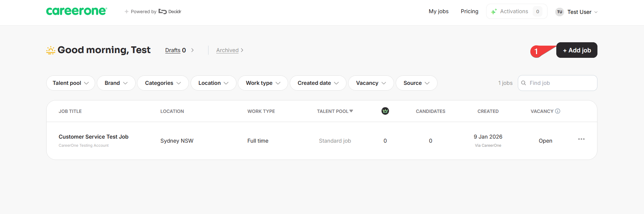Open the Archived jobs link
This screenshot has height=214, width=644.
(230, 50)
